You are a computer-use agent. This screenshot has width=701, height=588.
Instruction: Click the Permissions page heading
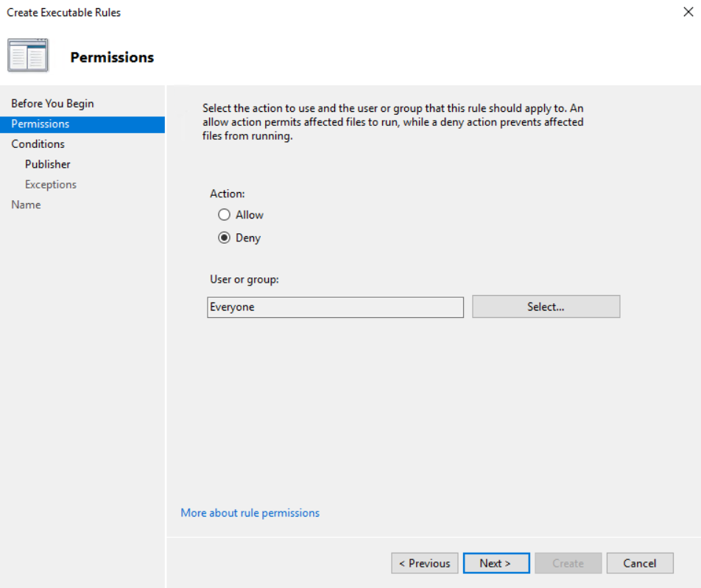coord(112,57)
